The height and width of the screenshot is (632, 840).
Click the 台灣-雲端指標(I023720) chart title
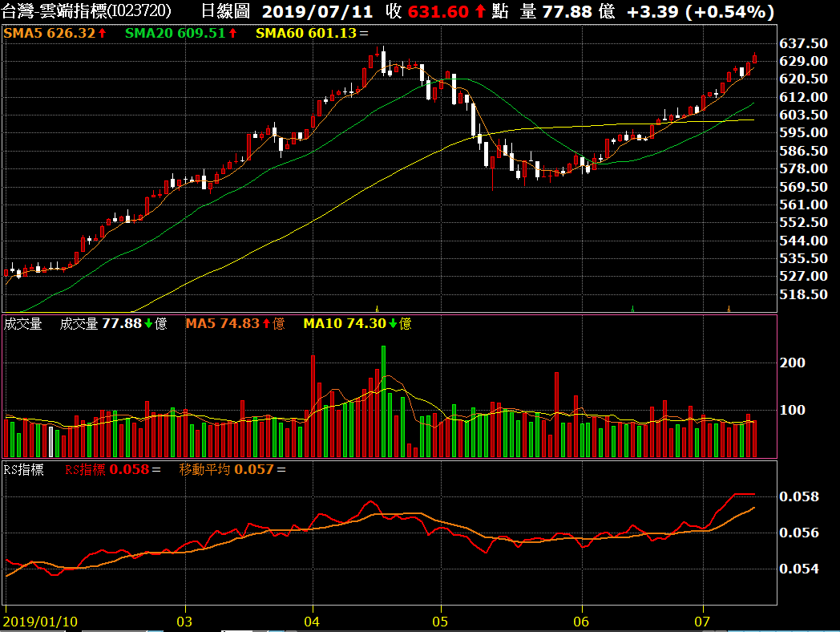point(87,12)
